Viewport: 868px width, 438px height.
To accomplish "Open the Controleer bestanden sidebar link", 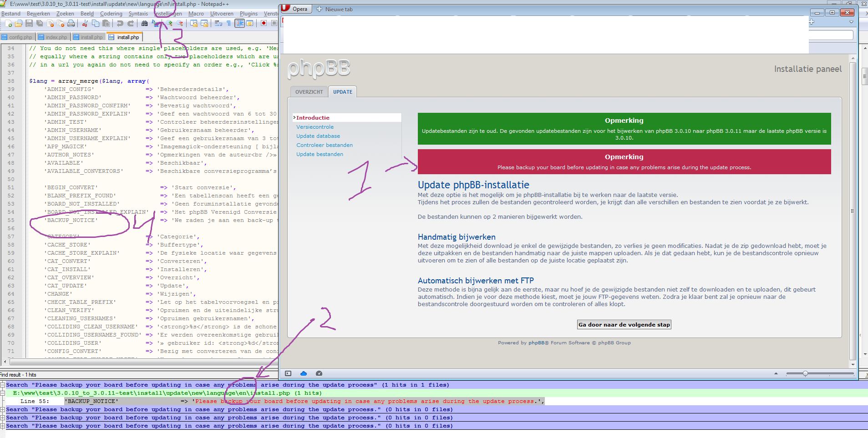I will [325, 145].
